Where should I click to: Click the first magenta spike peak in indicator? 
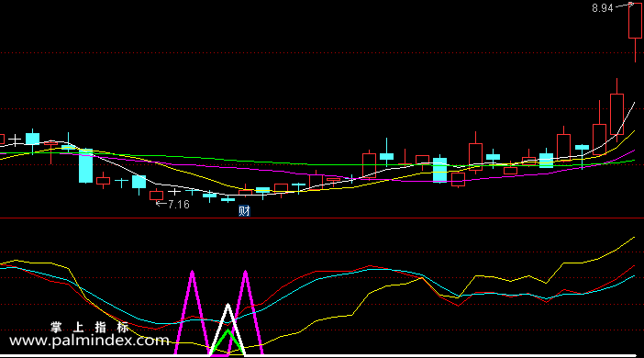click(193, 273)
